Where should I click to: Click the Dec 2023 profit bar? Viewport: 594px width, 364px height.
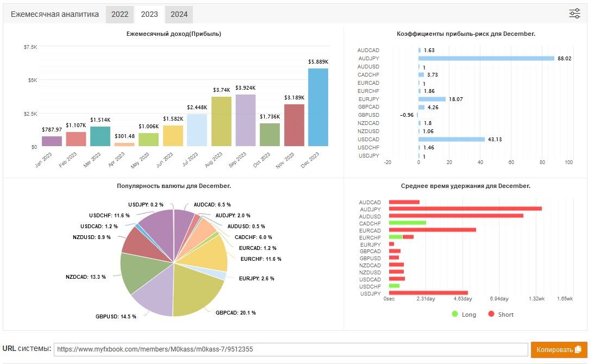click(318, 107)
